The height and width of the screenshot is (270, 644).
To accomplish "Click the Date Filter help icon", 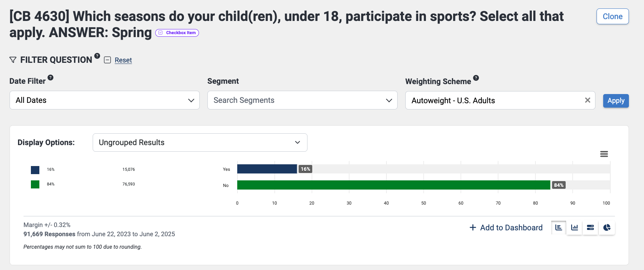I will 51,78.
